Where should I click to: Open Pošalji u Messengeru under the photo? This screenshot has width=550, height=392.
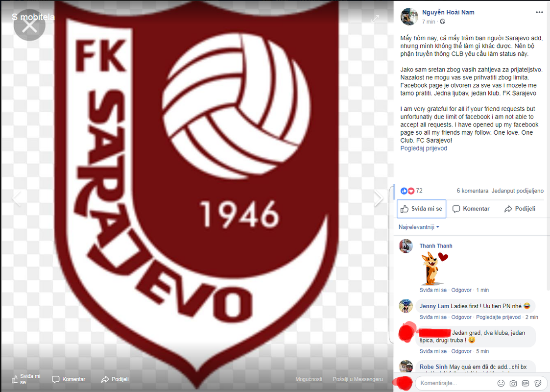pyautogui.click(x=358, y=379)
